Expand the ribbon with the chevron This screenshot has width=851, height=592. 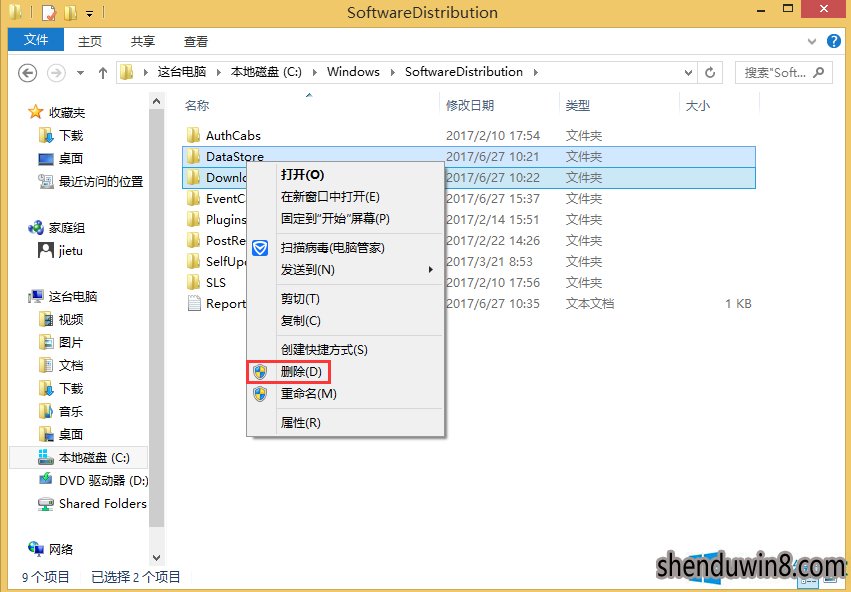click(812, 41)
